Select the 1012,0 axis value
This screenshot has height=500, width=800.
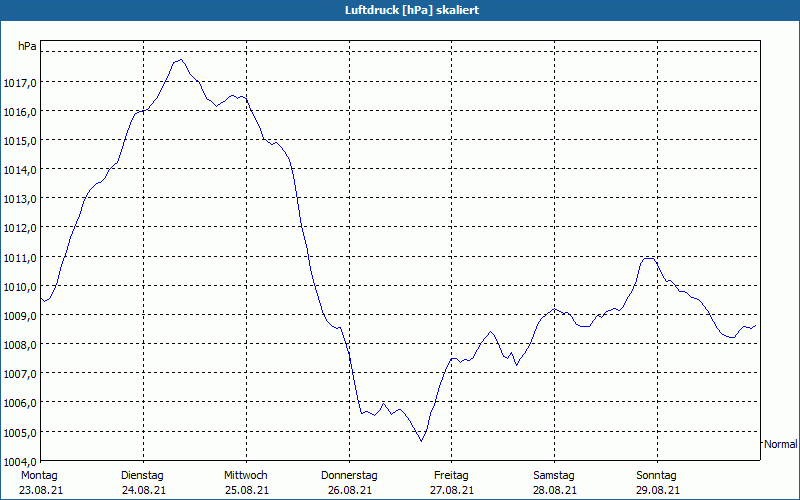coord(20,228)
